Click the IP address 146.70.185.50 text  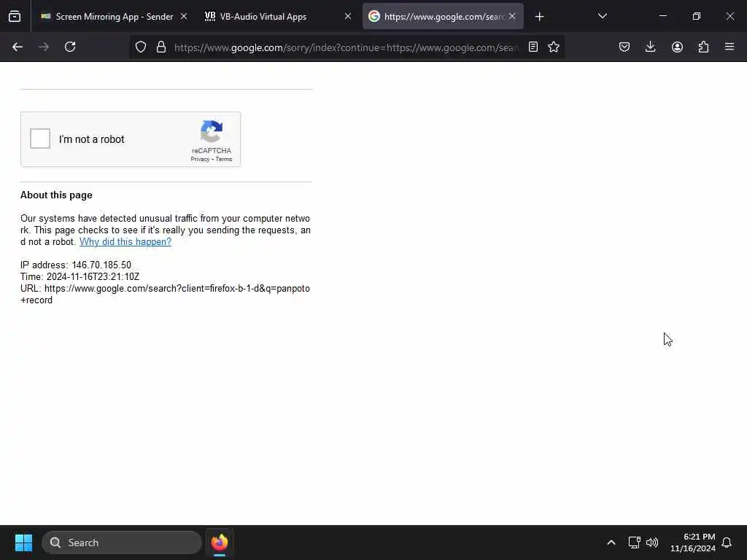[76, 265]
